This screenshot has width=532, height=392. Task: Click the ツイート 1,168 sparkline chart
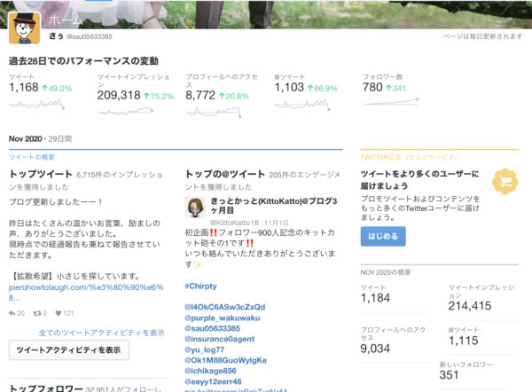[x=36, y=104]
